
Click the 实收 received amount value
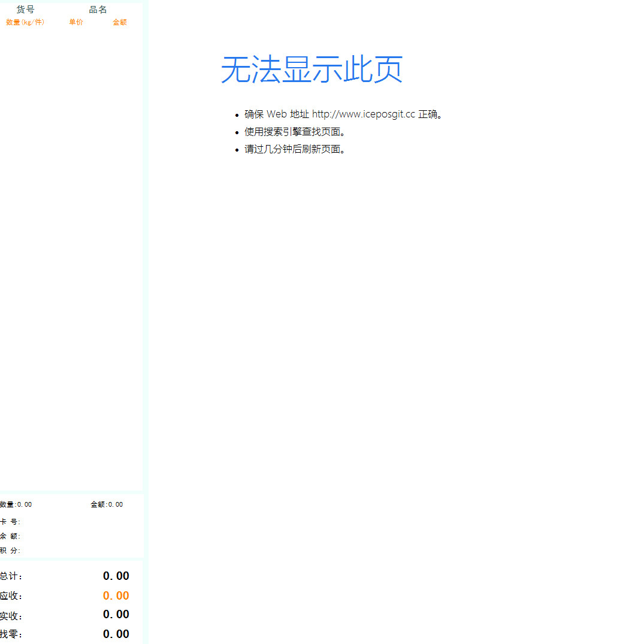(116, 614)
